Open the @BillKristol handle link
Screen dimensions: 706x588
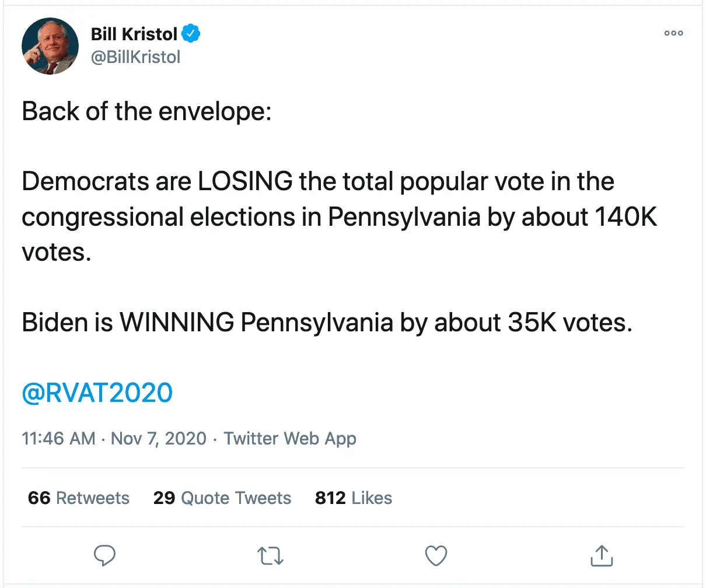136,57
